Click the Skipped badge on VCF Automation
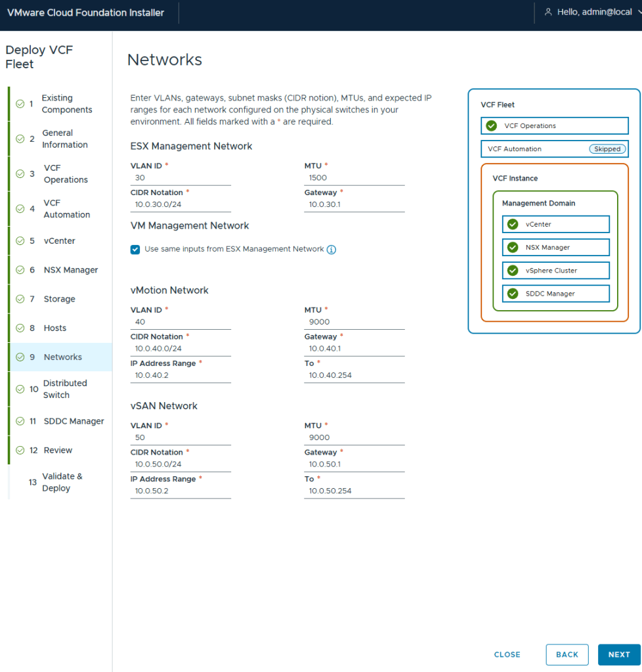 [x=607, y=149]
